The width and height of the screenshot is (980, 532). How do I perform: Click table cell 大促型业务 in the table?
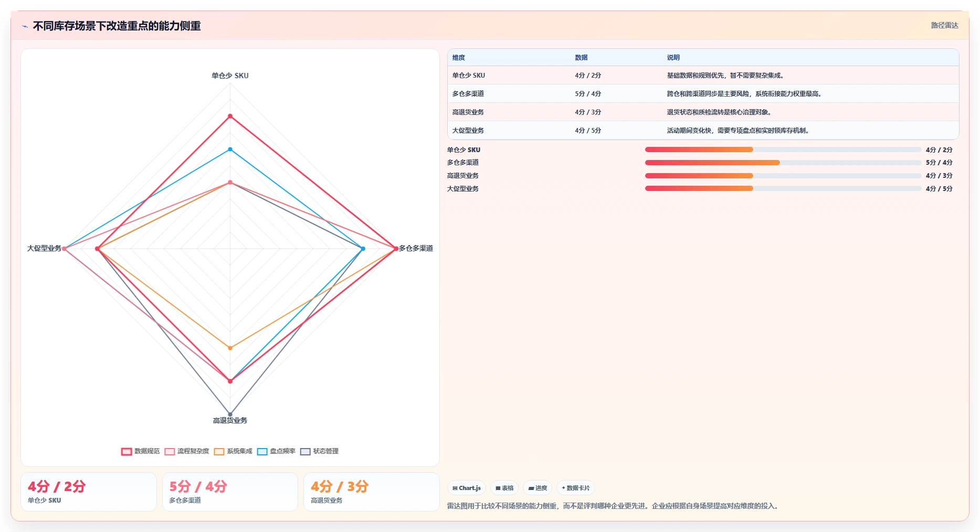pyautogui.click(x=468, y=131)
